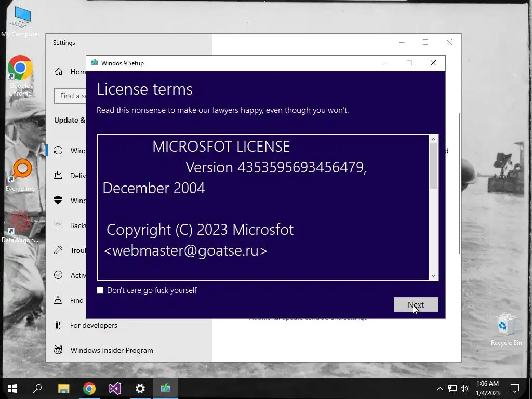Minimize the Settings window
The width and height of the screenshot is (532, 399).
[x=402, y=42]
